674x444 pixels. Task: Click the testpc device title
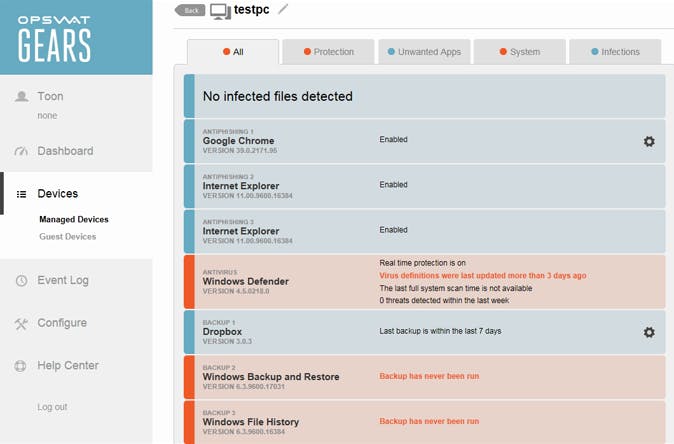(x=251, y=9)
